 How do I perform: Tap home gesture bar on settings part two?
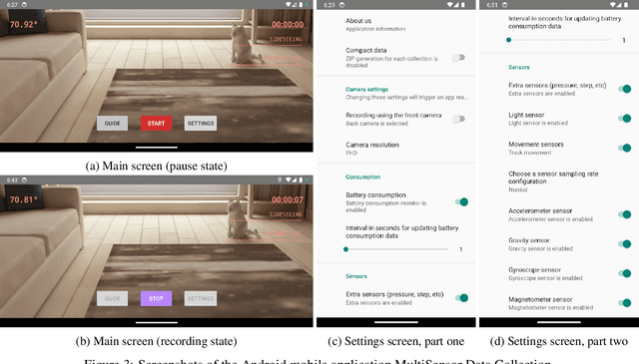pyautogui.click(x=559, y=322)
